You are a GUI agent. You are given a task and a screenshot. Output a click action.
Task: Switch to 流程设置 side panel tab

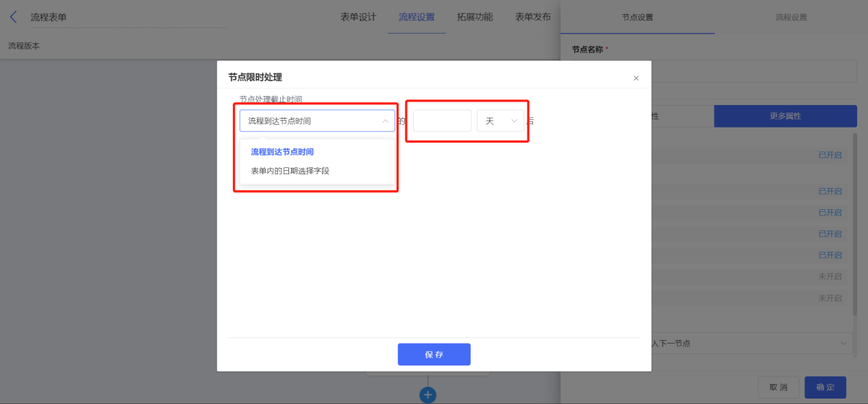(x=791, y=17)
